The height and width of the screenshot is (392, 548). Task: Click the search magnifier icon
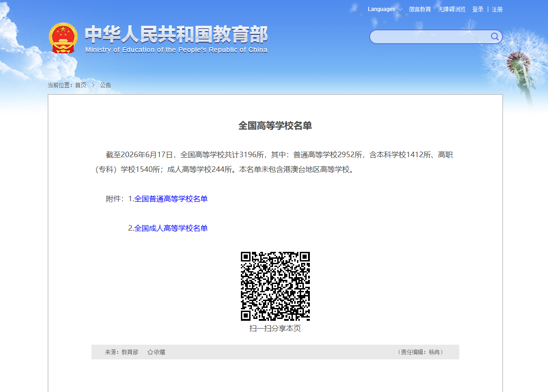pos(495,36)
